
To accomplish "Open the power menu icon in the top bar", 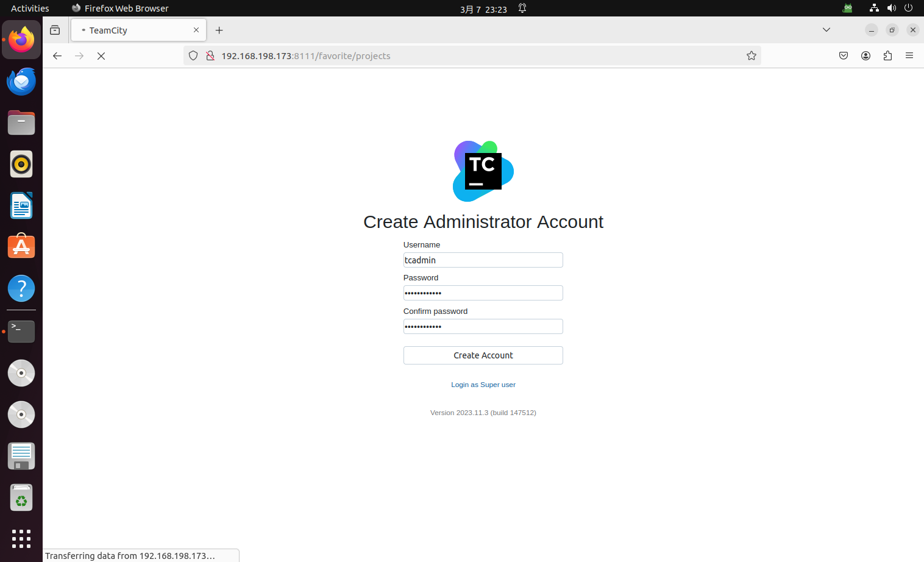I will (x=908, y=8).
